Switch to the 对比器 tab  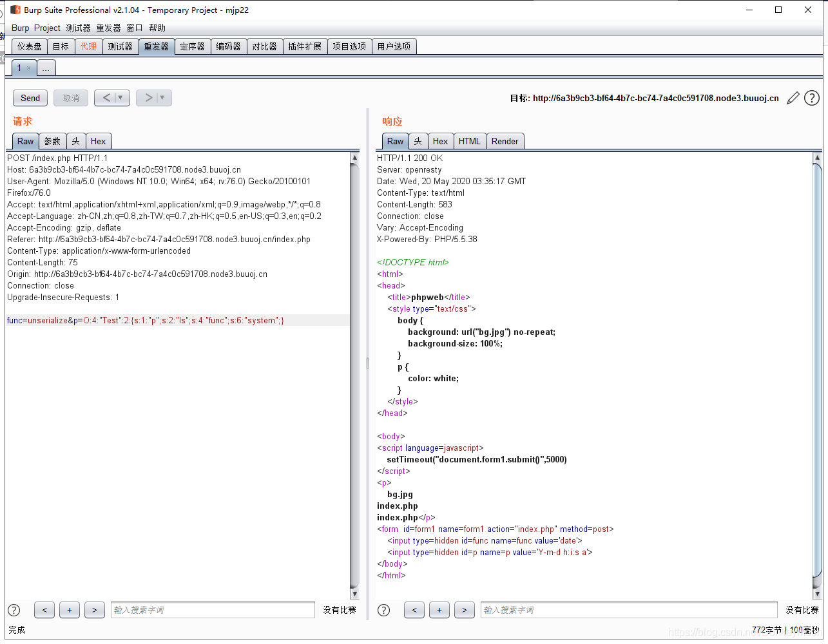(x=265, y=46)
